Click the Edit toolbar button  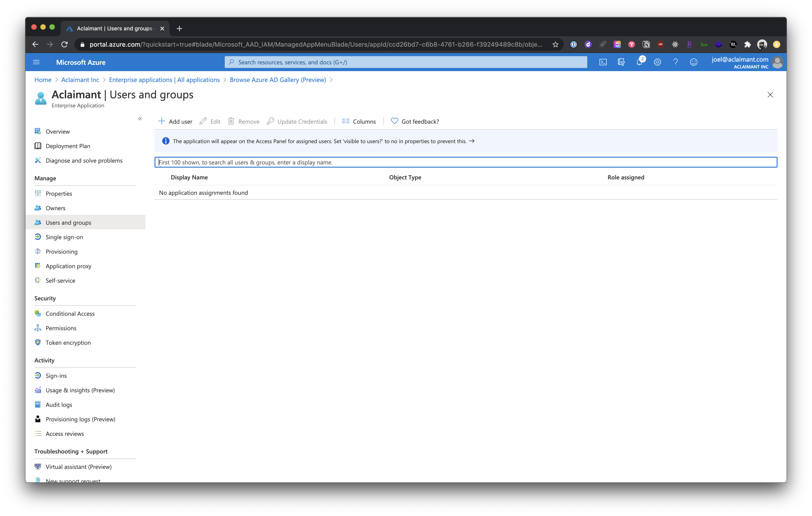[x=210, y=121]
